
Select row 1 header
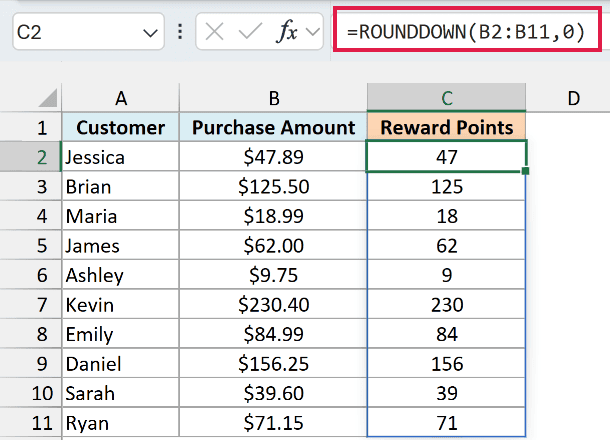[x=30, y=128]
